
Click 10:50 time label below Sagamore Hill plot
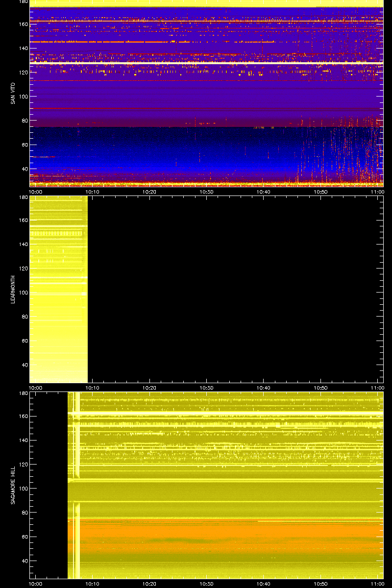coord(321,584)
